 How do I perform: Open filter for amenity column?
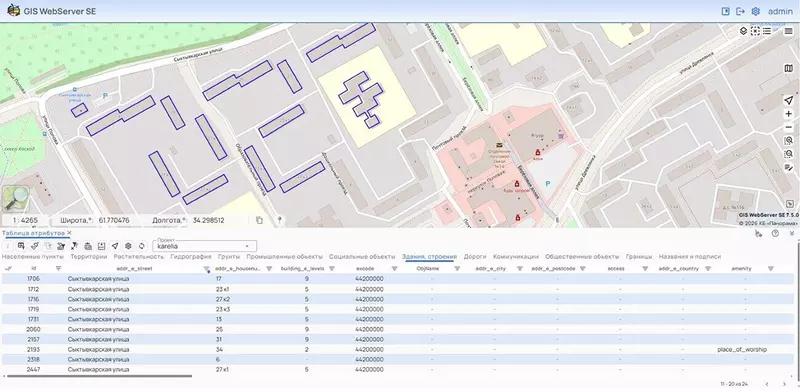coord(770,268)
